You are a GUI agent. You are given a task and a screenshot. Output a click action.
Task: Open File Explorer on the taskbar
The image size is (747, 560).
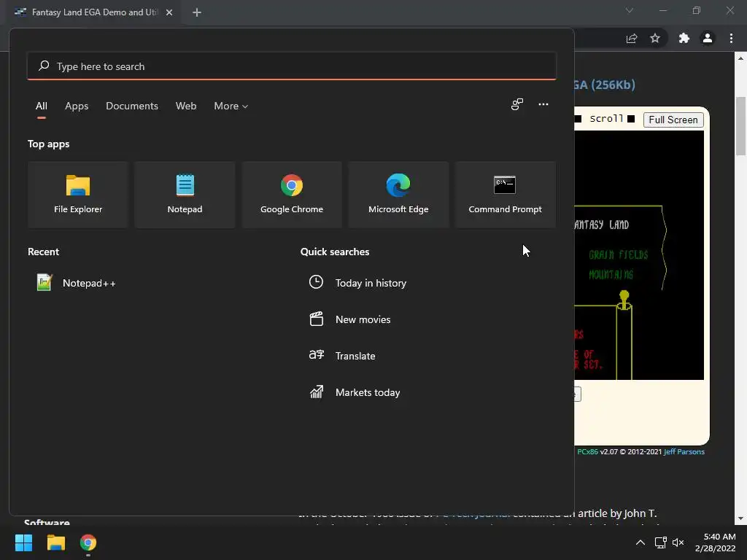pyautogui.click(x=55, y=542)
